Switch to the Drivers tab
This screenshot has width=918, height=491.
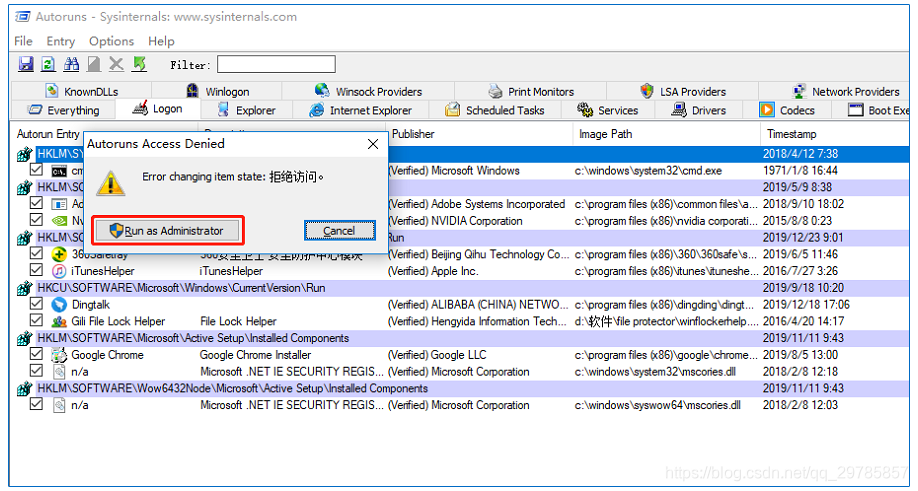click(x=698, y=110)
